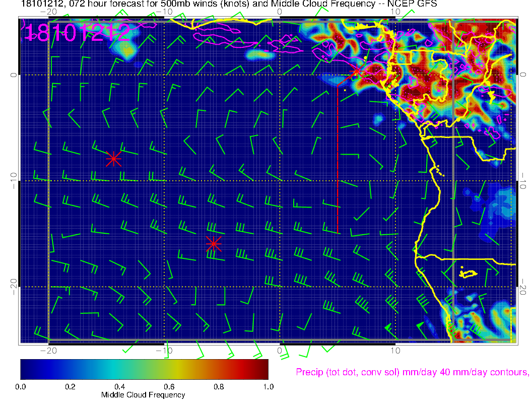The height and width of the screenshot is (411, 532).
Task: Click the forecast title text at the top
Action: (229, 4)
